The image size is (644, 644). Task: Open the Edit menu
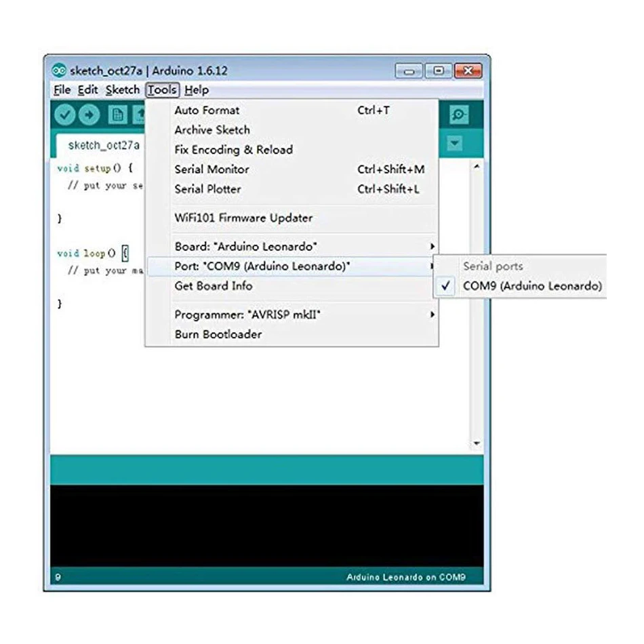(88, 90)
